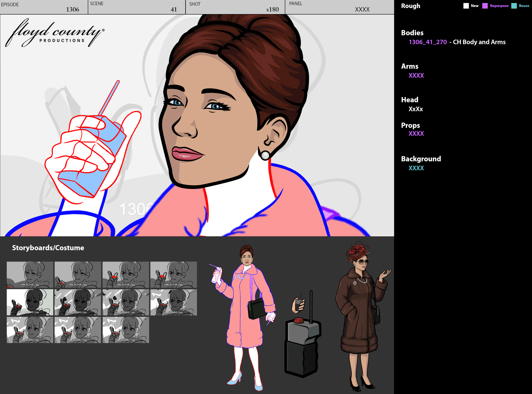The width and height of the screenshot is (532, 394).
Task: Click the 'Arms' section heading
Action: click(x=410, y=66)
